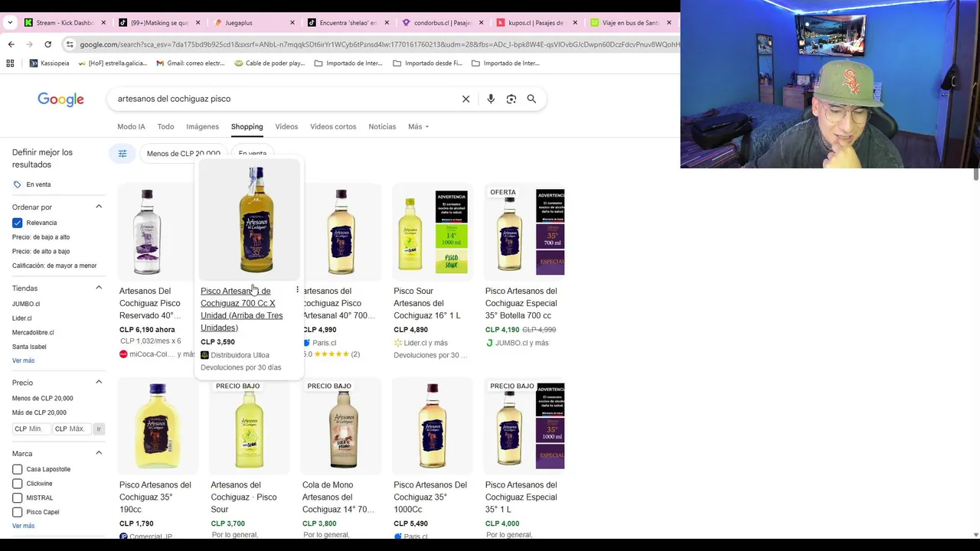
Task: Open the Kassiopeia bookmark
Action: point(49,64)
